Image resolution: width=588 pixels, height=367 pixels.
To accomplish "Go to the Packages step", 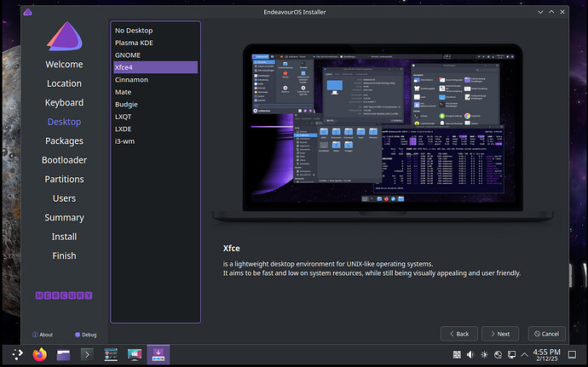I will click(x=64, y=141).
